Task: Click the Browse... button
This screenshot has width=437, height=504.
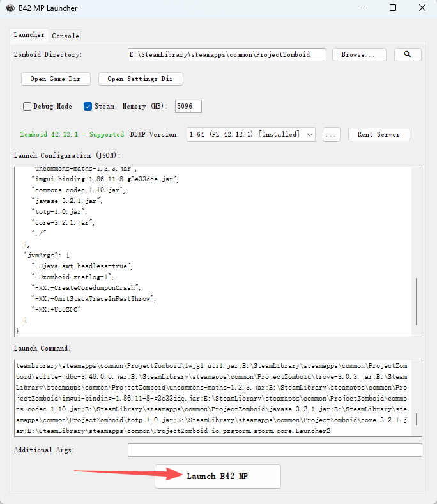Action: click(x=359, y=55)
